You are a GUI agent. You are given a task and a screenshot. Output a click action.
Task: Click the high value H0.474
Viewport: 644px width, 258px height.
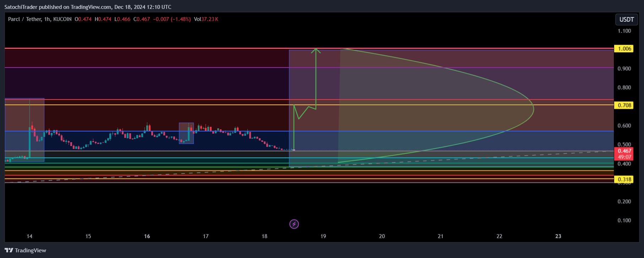point(103,19)
